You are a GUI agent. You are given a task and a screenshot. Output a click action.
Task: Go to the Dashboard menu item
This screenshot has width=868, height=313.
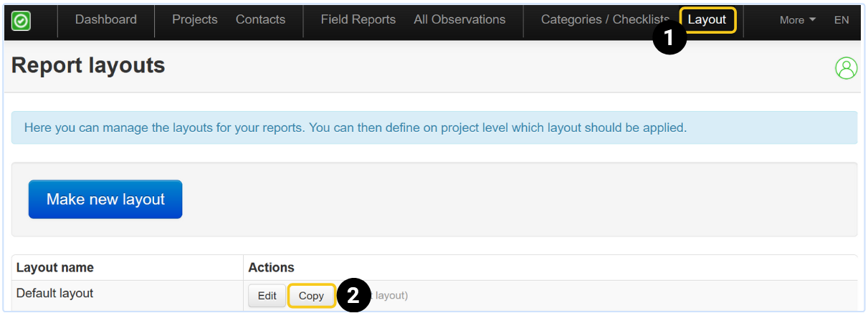coord(106,20)
